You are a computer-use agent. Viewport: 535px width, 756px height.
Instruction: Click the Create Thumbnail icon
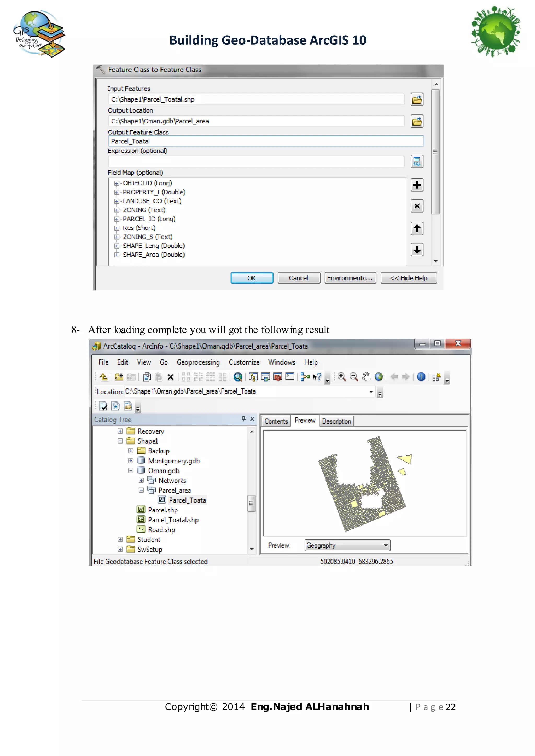(437, 377)
